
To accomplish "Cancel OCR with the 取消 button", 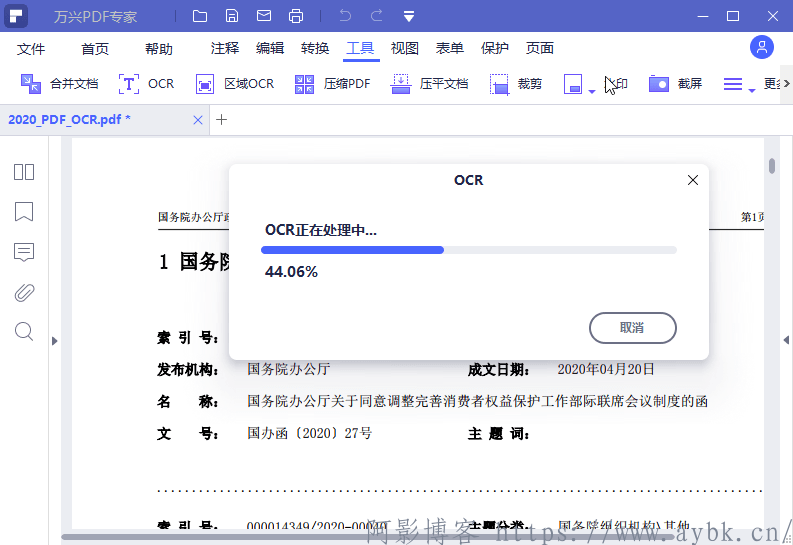I will coord(633,328).
